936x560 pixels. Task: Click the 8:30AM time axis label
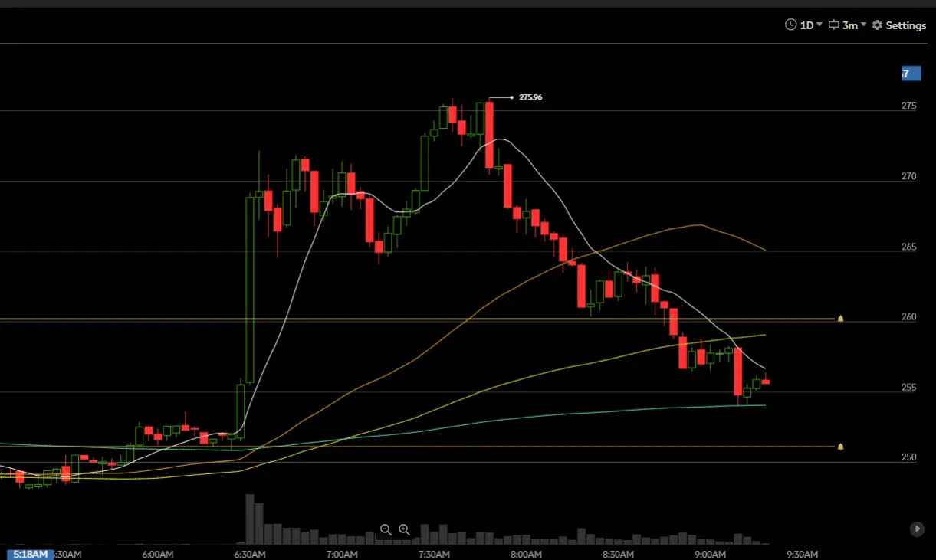(618, 554)
